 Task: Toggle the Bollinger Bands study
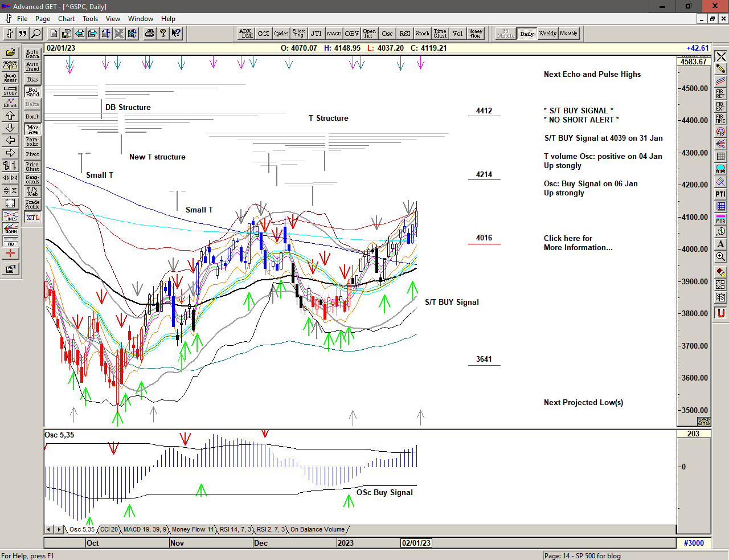[x=32, y=92]
